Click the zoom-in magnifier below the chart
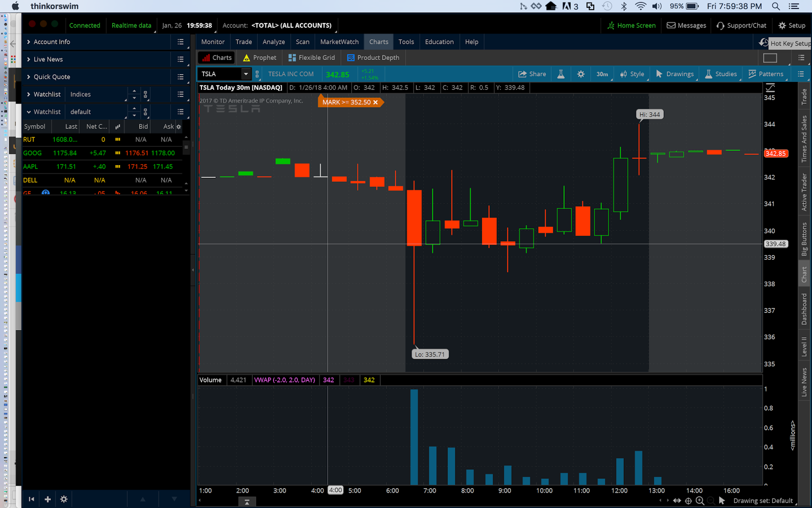 click(x=699, y=500)
